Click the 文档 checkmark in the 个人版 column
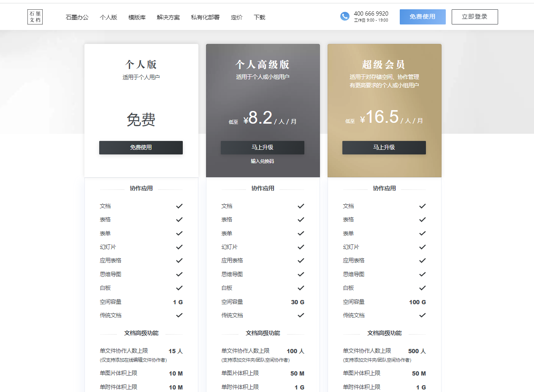Screen dimensions: 534x392 pyautogui.click(x=179, y=206)
